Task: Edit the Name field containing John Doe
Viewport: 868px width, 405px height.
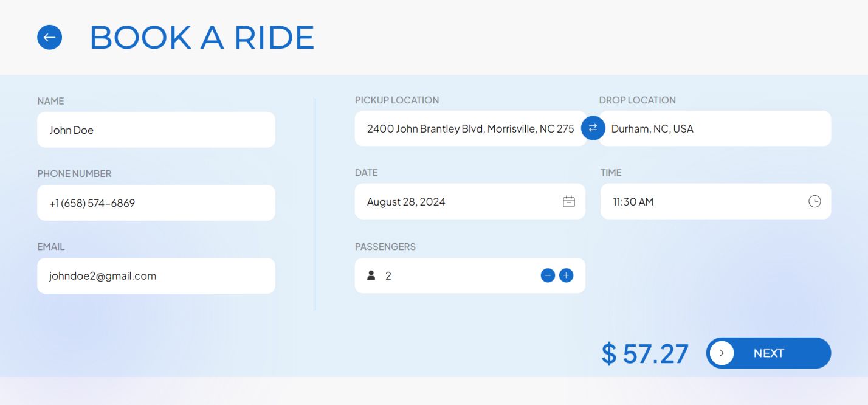Action: tap(156, 130)
